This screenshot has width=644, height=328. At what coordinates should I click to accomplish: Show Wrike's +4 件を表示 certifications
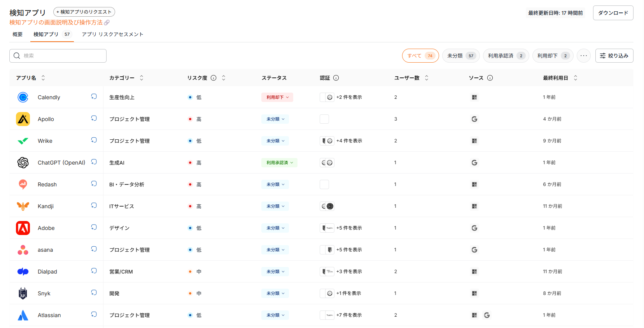coord(349,141)
